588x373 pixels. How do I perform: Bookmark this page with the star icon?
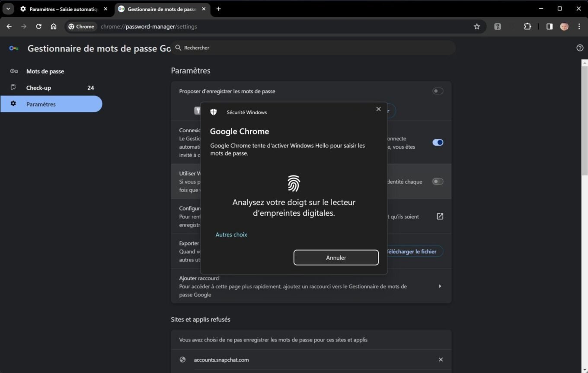(x=477, y=26)
